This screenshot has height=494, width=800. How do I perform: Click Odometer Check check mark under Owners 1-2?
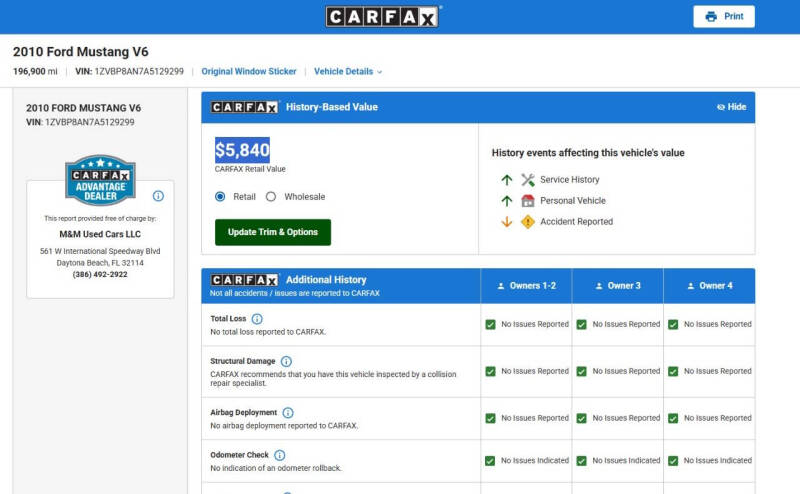490,461
